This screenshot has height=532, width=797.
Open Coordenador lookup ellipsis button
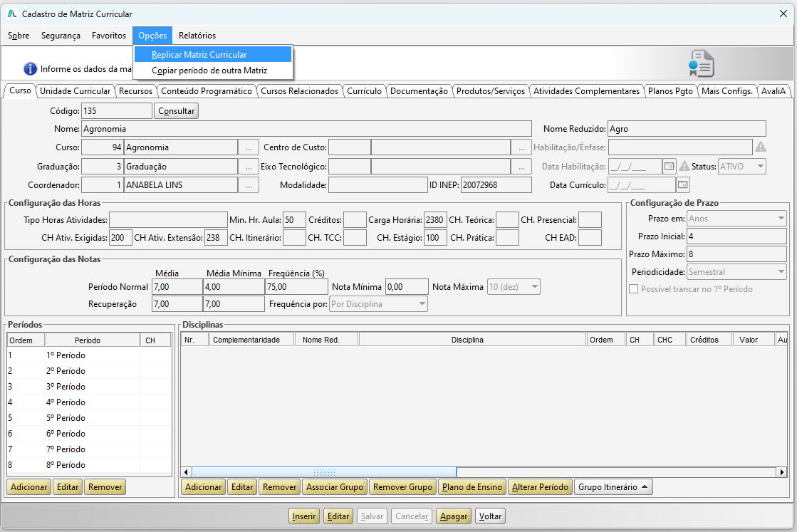[249, 185]
